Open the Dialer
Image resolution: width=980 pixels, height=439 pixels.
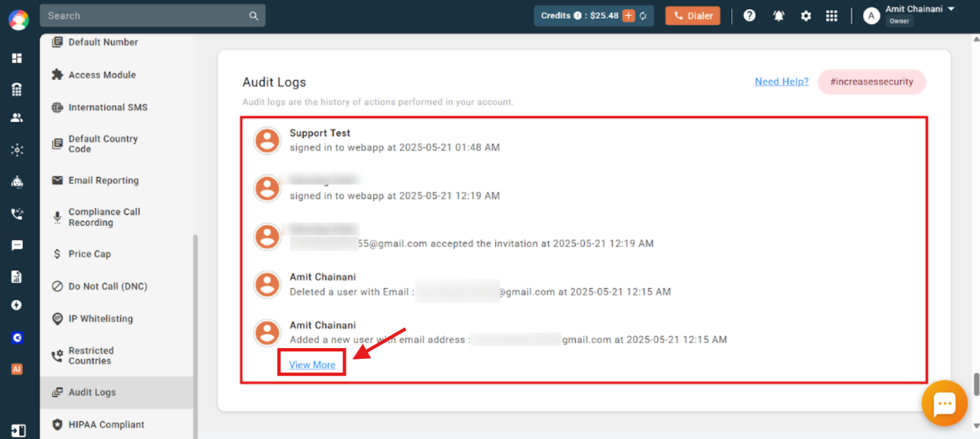click(693, 15)
